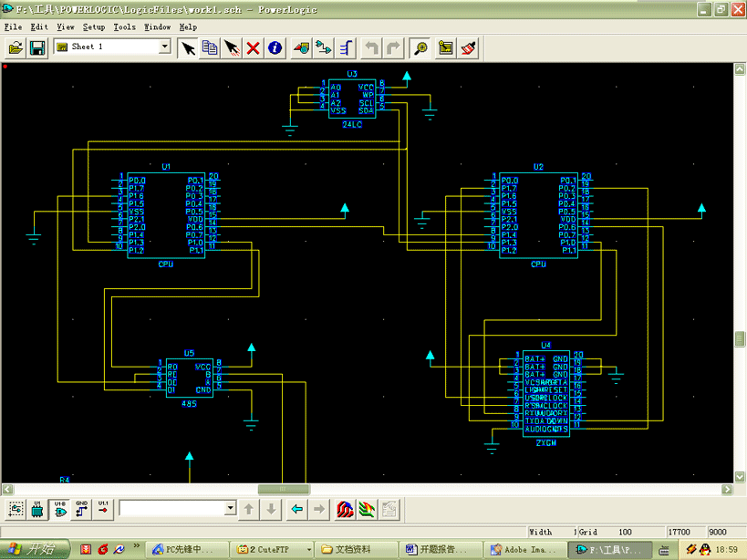Click the horizontal scrollbar left arrow
This screenshot has width=747, height=560.
point(7,489)
